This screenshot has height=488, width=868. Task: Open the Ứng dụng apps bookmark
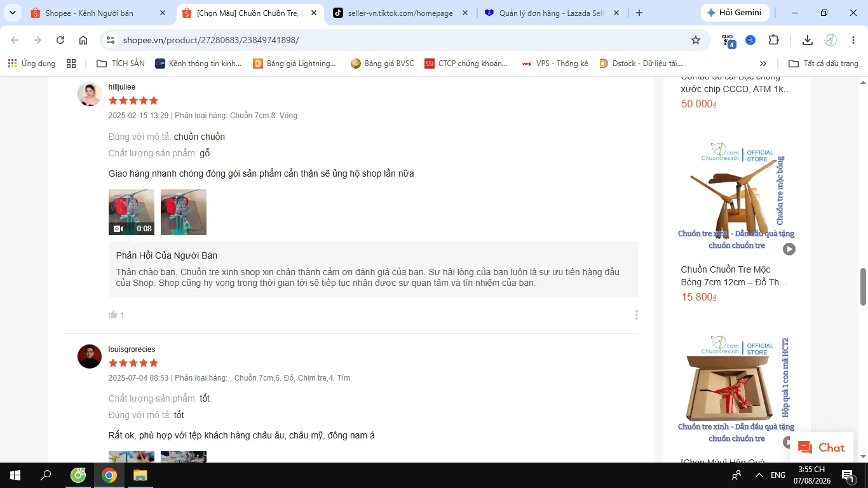[32, 64]
